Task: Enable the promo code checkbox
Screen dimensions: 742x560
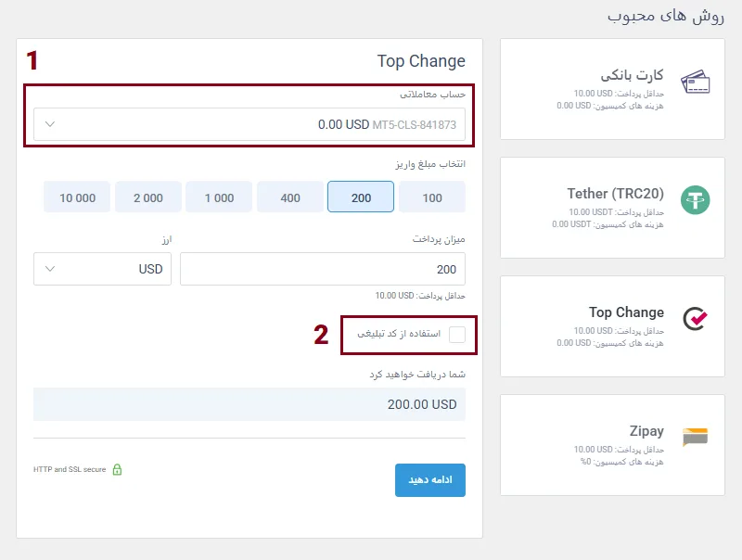Action: click(457, 335)
